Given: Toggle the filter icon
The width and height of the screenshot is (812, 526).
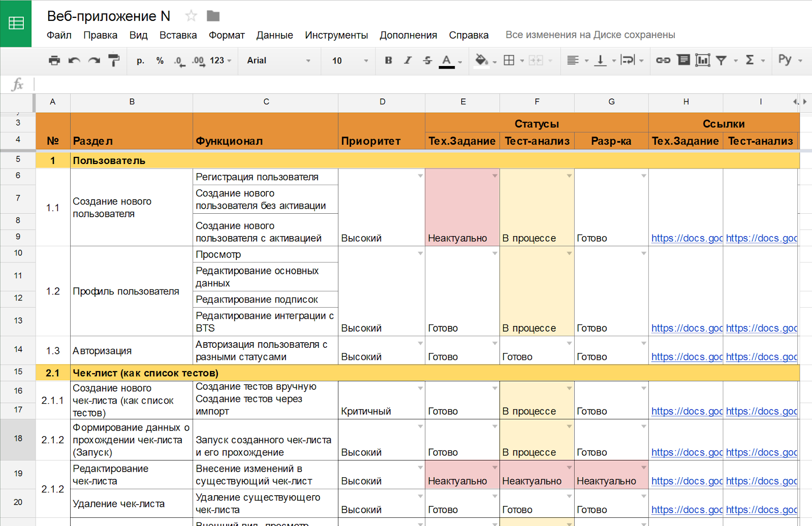Looking at the screenshot, I should pos(721,60).
